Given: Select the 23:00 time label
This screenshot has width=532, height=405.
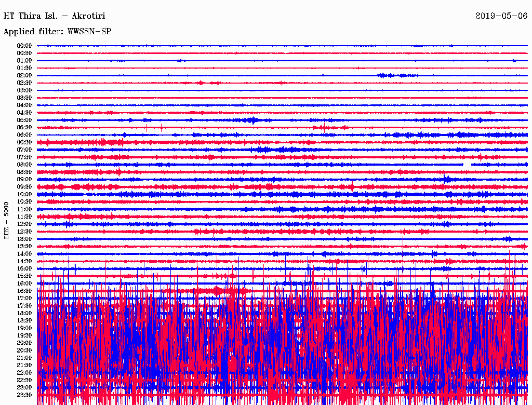Looking at the screenshot, I should 24,387.
